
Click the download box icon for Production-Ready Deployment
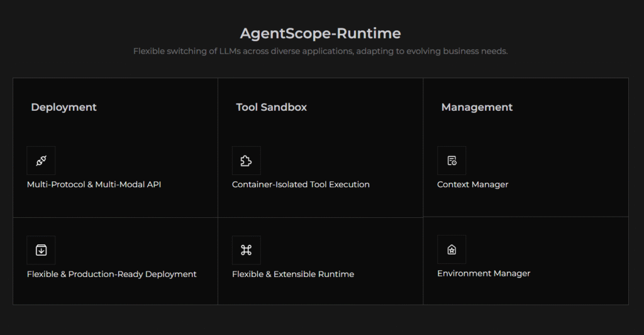(41, 250)
